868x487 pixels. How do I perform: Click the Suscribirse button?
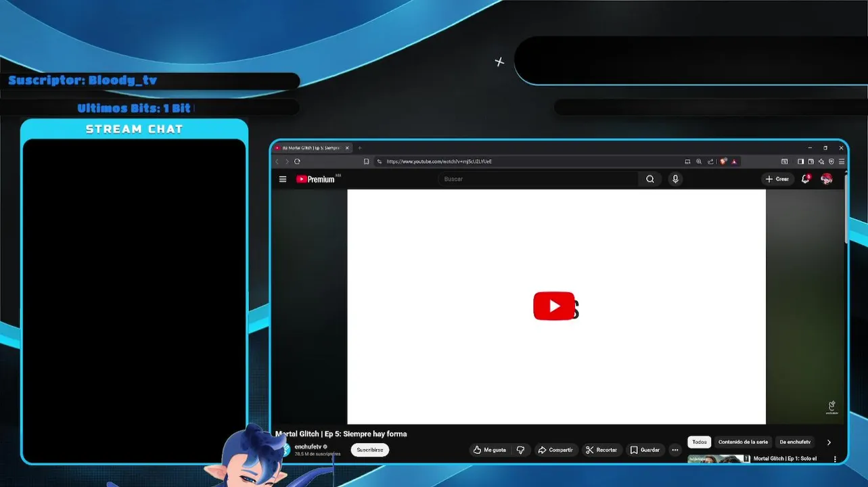pos(370,450)
